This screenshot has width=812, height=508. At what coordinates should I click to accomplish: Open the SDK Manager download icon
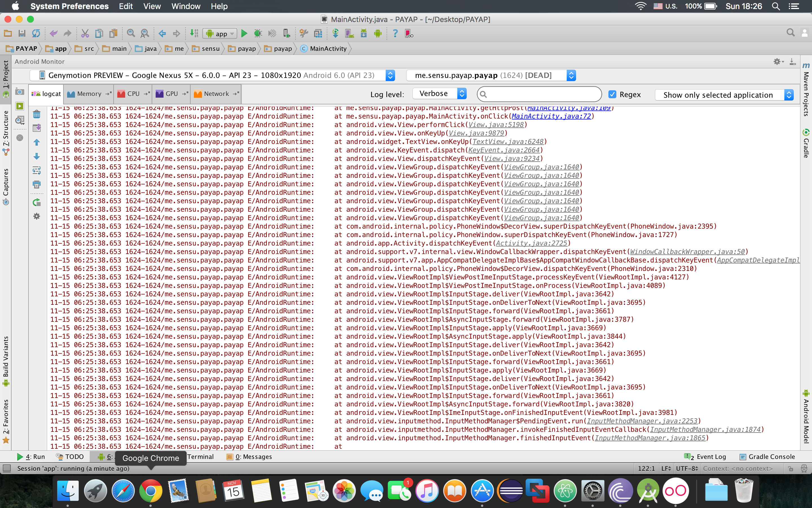[363, 33]
